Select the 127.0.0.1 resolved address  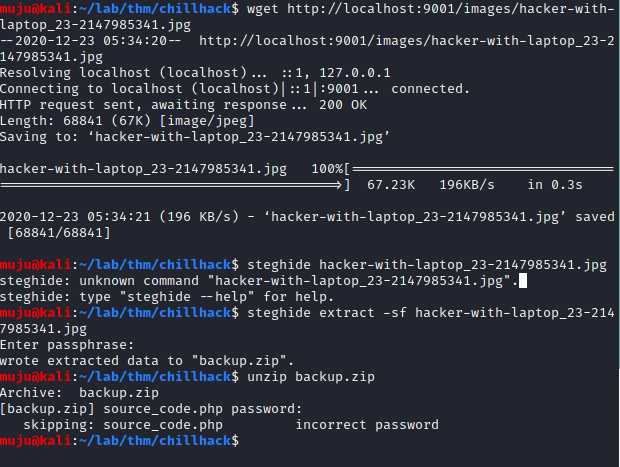355,73
